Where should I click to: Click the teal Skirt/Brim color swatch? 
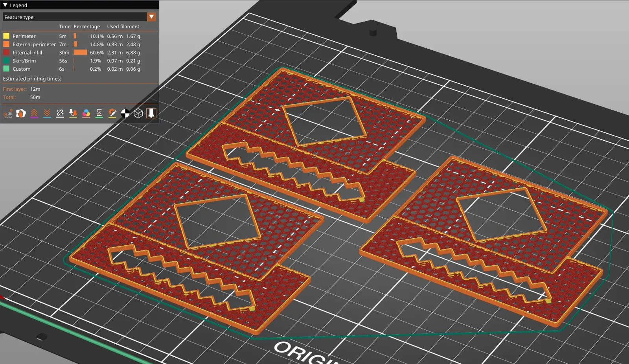[6, 61]
